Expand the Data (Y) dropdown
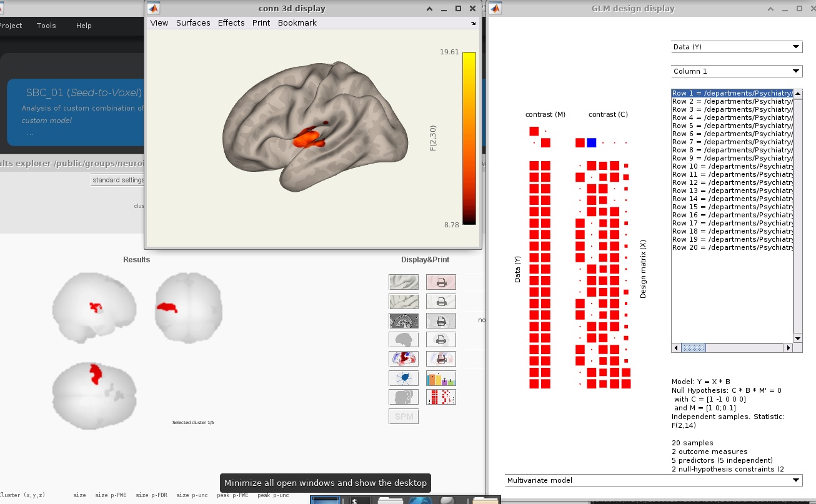Screen dimensions: 816x504 coord(736,47)
